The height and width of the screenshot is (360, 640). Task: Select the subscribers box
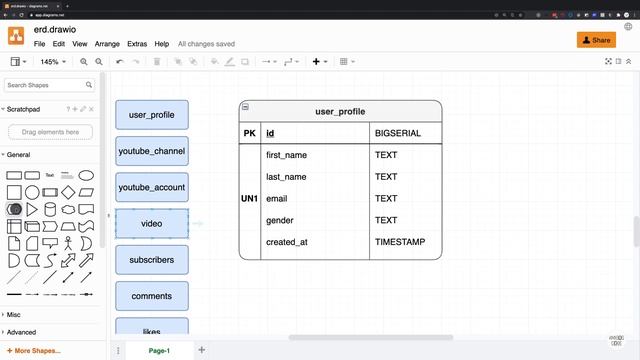click(x=152, y=260)
